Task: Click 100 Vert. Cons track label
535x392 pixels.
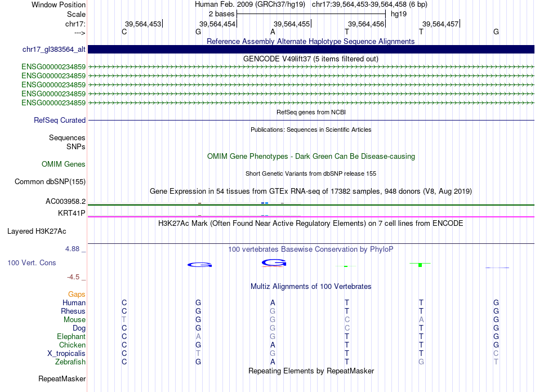Action: 32,262
